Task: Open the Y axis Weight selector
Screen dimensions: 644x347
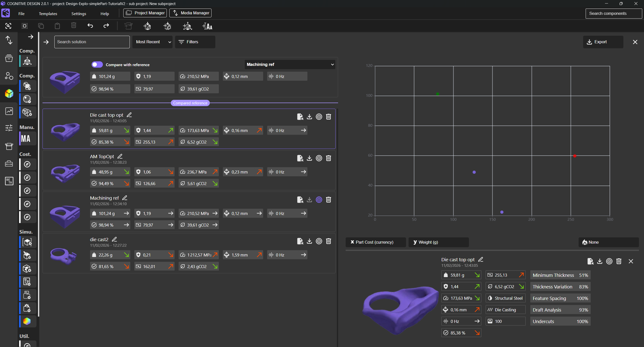Action: (x=438, y=242)
